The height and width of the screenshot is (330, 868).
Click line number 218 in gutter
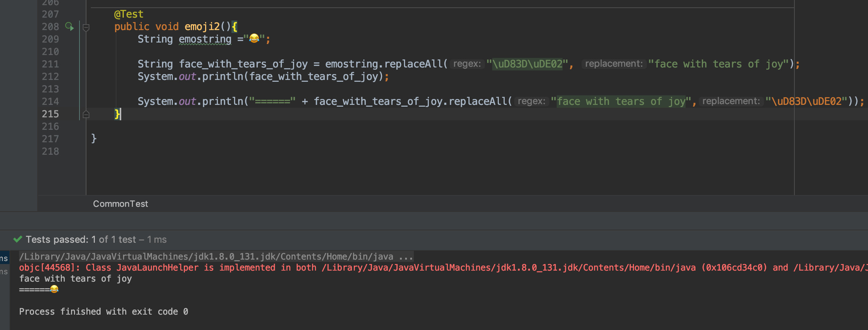[x=50, y=151]
